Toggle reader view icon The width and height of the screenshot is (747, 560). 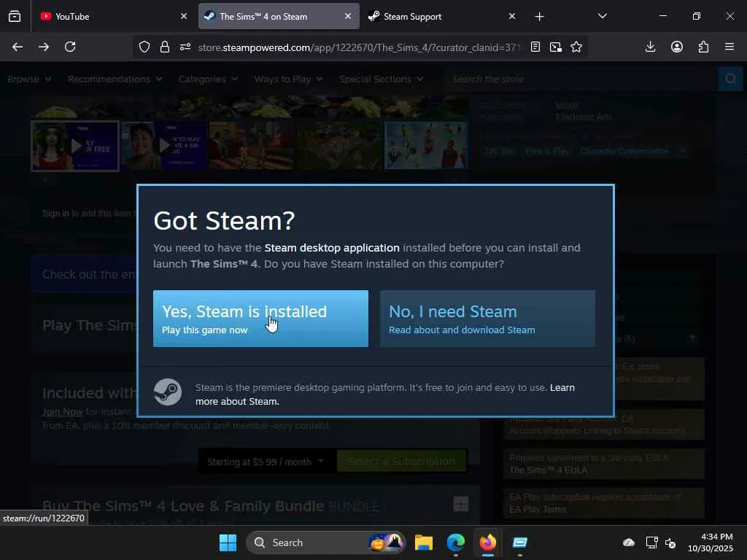coord(535,47)
